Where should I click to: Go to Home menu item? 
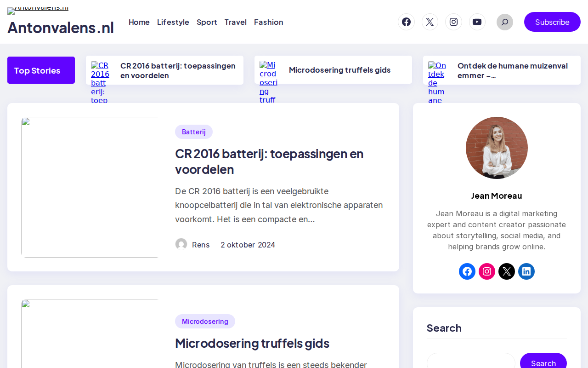[x=139, y=22]
